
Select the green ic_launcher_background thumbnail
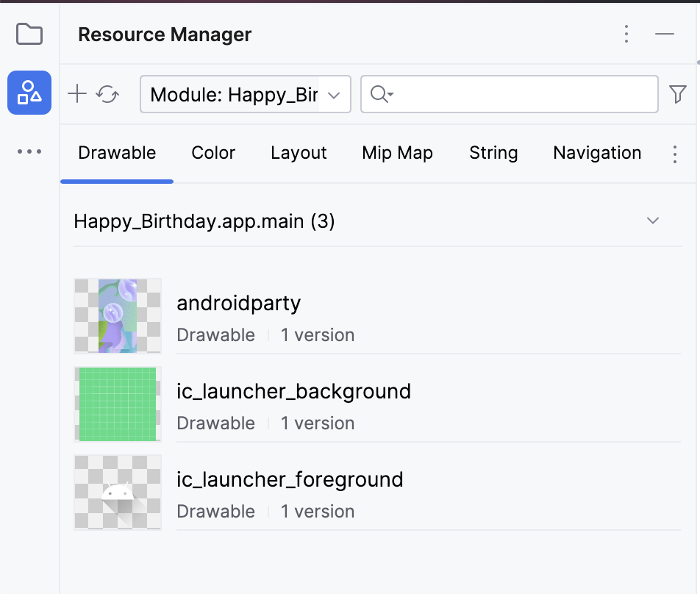coord(118,404)
